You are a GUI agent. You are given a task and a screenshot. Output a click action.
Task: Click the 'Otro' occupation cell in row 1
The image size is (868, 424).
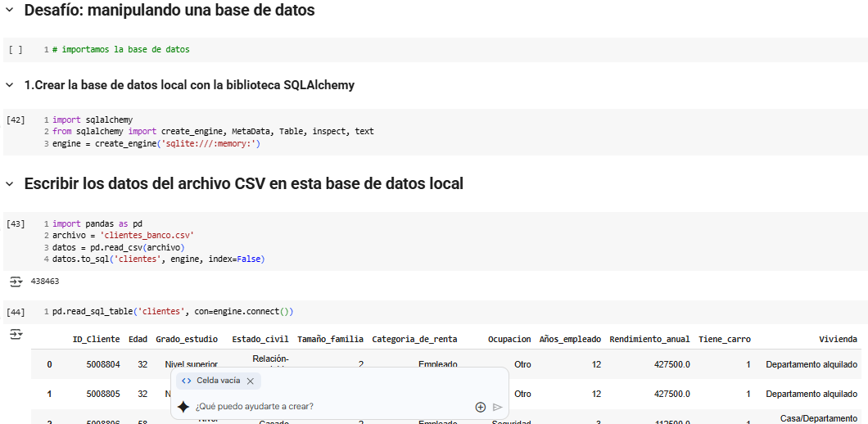[522, 394]
